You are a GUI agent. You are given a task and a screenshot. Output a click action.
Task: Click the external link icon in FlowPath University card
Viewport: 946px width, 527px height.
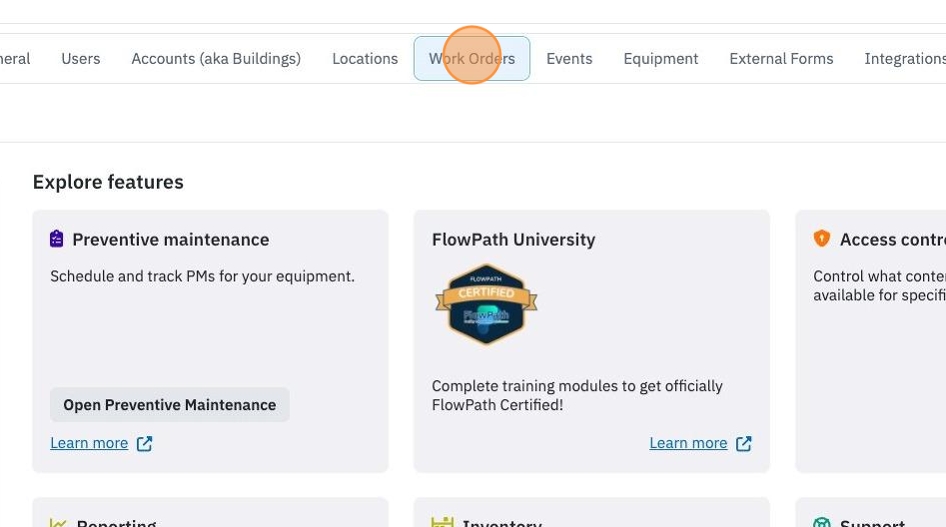point(743,444)
